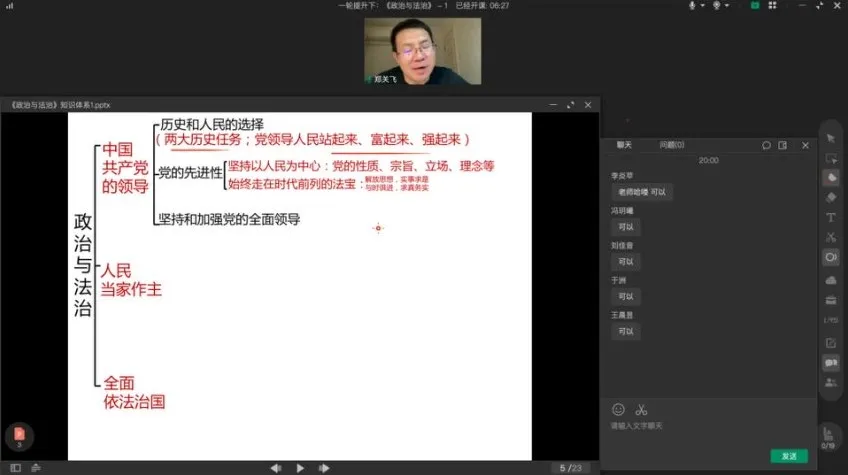Click the green 发送 send button
The width and height of the screenshot is (848, 475).
[789, 455]
